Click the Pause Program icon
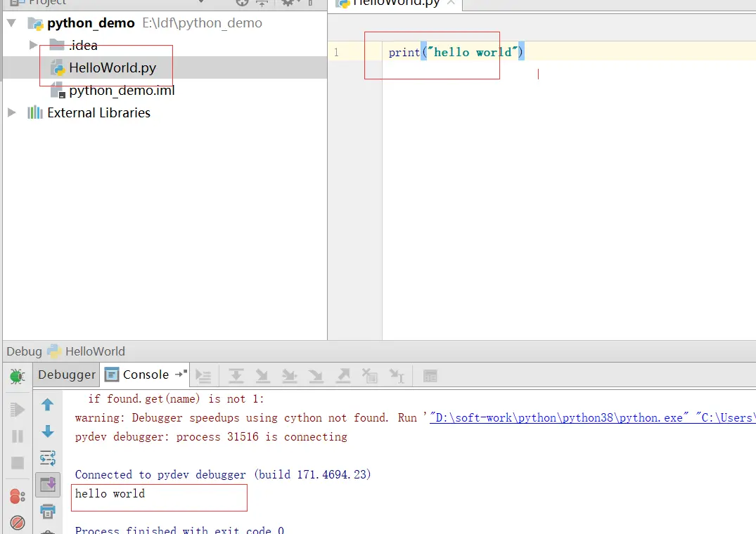Image resolution: width=756 pixels, height=534 pixels. (x=18, y=436)
